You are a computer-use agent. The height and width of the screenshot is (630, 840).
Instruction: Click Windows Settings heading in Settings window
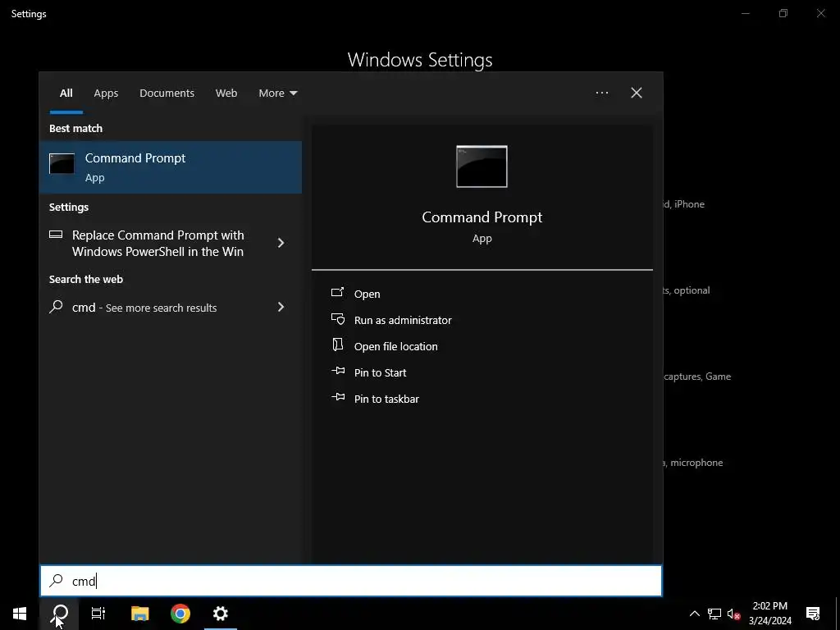click(x=420, y=60)
